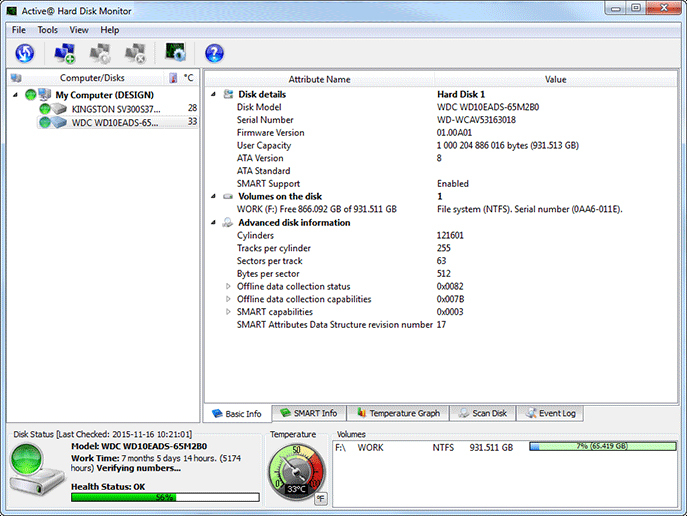Click the Remove computer toolbar icon
Image resolution: width=687 pixels, height=516 pixels.
click(135, 53)
